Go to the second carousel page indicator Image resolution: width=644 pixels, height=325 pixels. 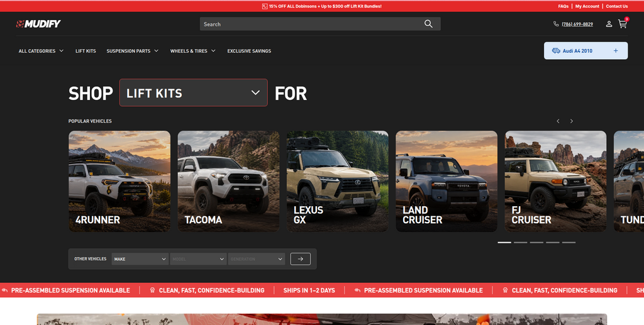(x=520, y=243)
